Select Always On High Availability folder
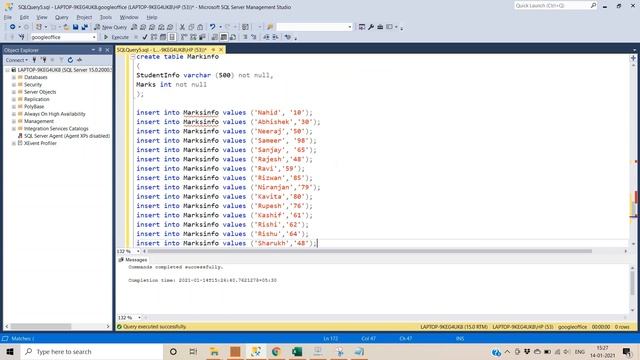 coord(55,114)
